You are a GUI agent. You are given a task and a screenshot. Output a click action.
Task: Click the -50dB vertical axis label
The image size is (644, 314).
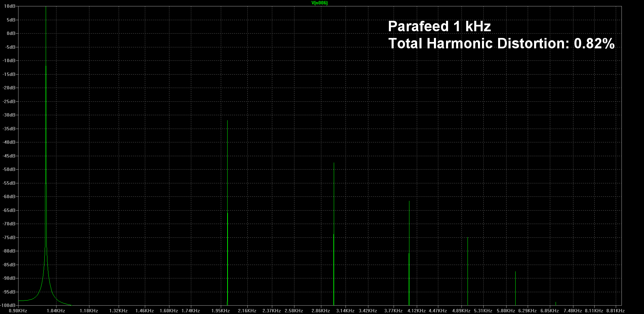9,169
